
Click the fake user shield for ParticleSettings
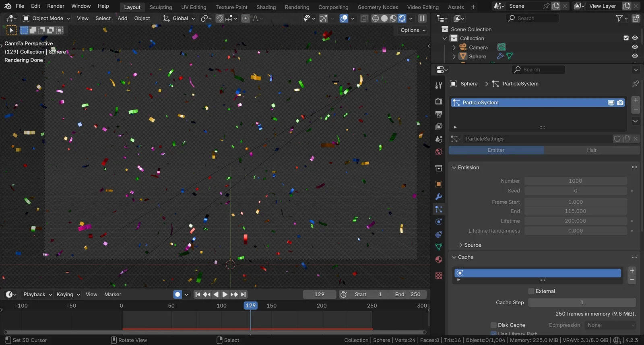point(617,139)
